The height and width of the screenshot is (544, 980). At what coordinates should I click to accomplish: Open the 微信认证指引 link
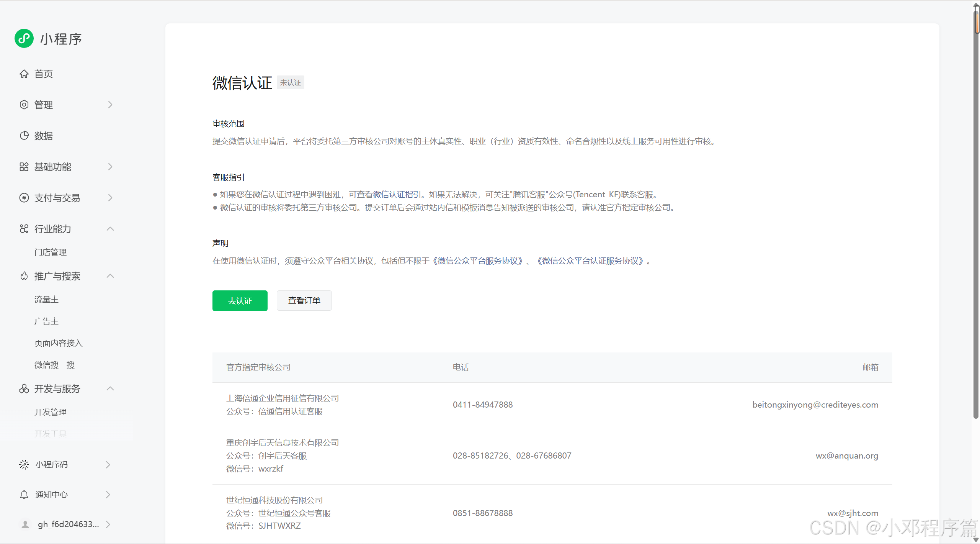tap(397, 195)
